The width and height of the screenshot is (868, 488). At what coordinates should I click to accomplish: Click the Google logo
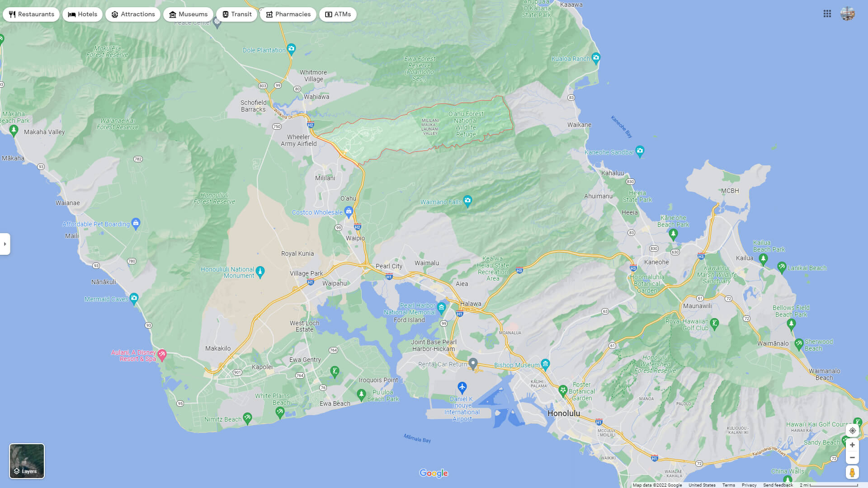click(x=434, y=473)
